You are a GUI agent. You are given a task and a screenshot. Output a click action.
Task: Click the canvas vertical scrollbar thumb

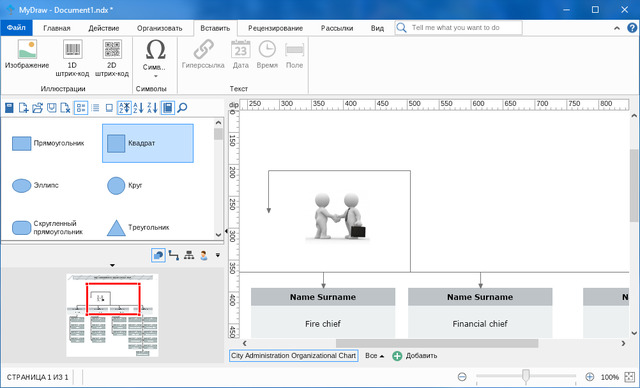633,186
